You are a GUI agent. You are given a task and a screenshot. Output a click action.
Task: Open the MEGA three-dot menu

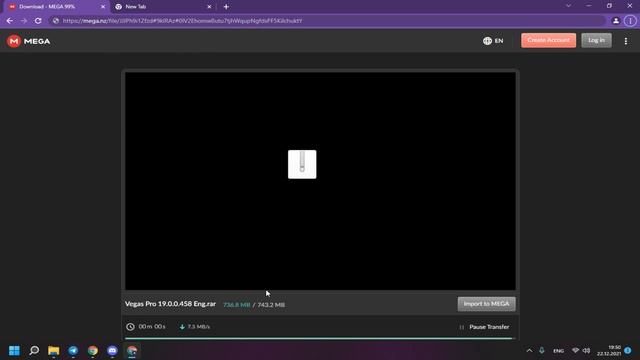[x=626, y=41]
